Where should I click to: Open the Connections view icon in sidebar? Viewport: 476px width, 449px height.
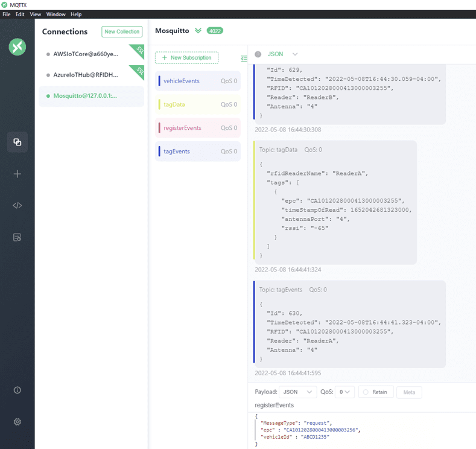point(17,142)
